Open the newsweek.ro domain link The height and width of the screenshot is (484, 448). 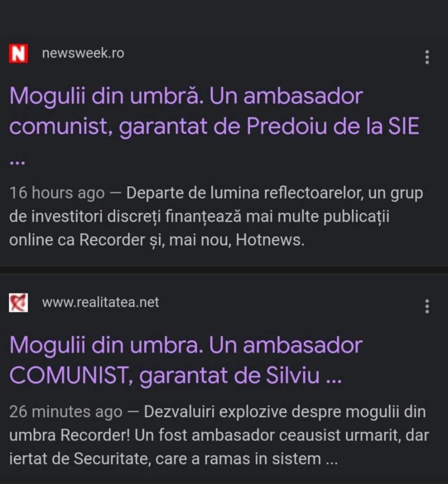tap(83, 53)
